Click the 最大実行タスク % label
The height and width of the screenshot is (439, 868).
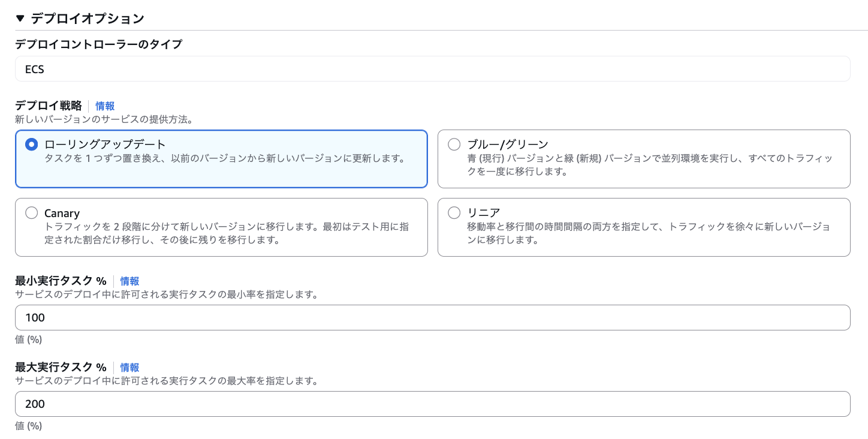point(60,367)
